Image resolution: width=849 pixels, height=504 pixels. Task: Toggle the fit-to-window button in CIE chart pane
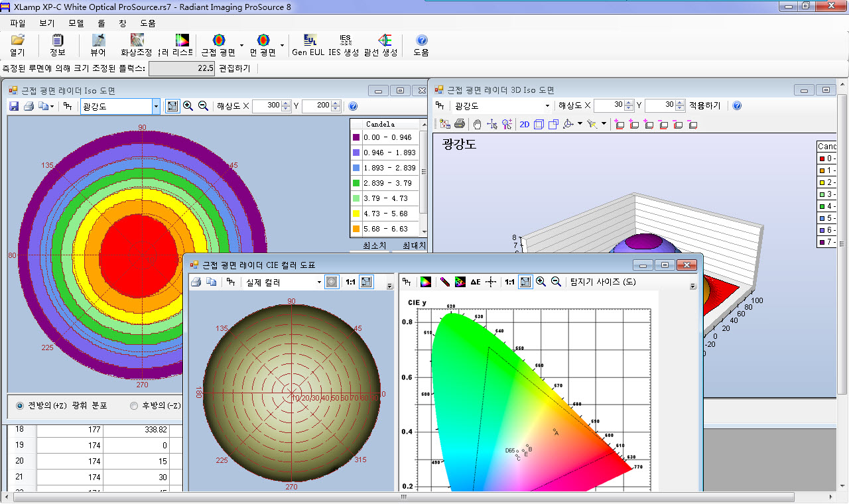coord(525,282)
